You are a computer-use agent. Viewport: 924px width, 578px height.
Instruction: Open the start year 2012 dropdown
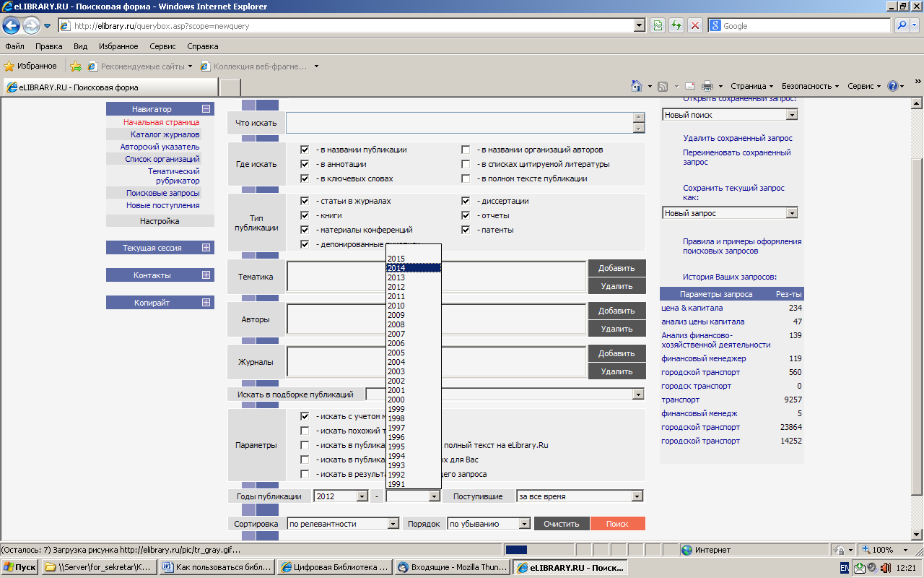[x=341, y=496]
